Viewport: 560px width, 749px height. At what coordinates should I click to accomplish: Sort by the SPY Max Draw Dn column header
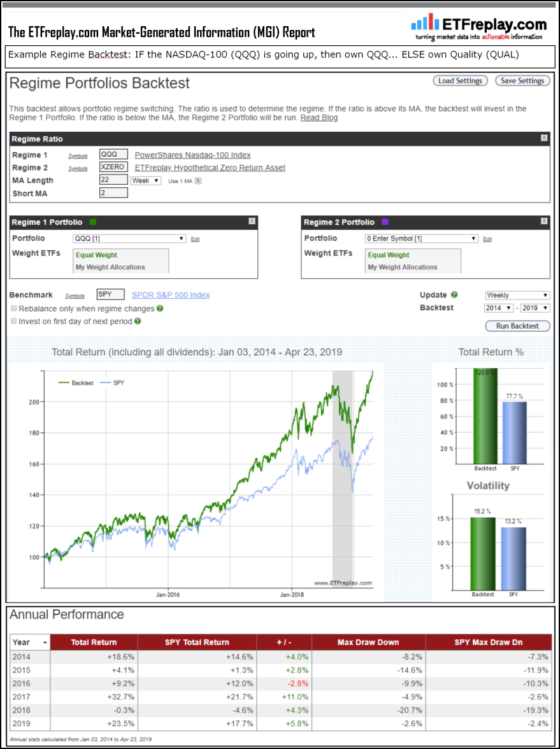[488, 643]
